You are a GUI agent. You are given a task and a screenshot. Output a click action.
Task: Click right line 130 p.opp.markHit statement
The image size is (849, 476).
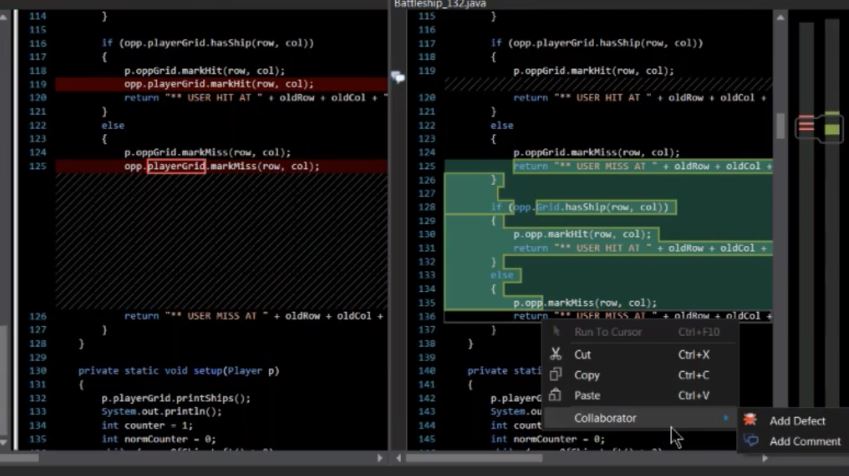[x=582, y=234]
